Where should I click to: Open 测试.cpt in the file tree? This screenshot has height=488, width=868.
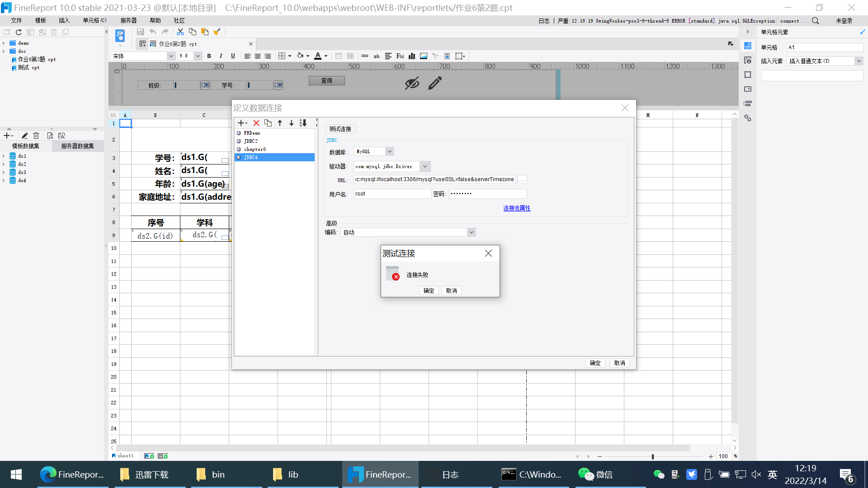pos(28,68)
